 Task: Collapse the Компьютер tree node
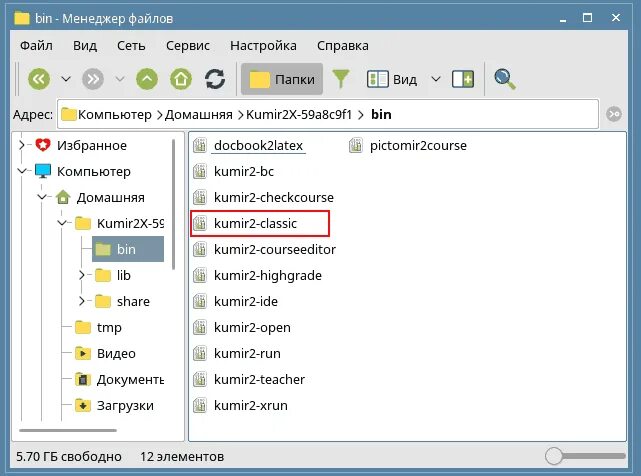pyautogui.click(x=22, y=171)
